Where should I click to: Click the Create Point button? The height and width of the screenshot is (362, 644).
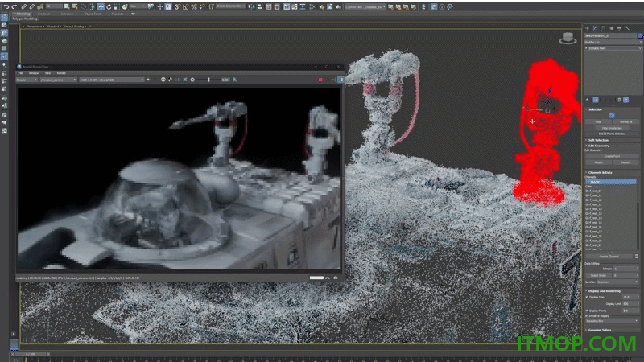612,156
